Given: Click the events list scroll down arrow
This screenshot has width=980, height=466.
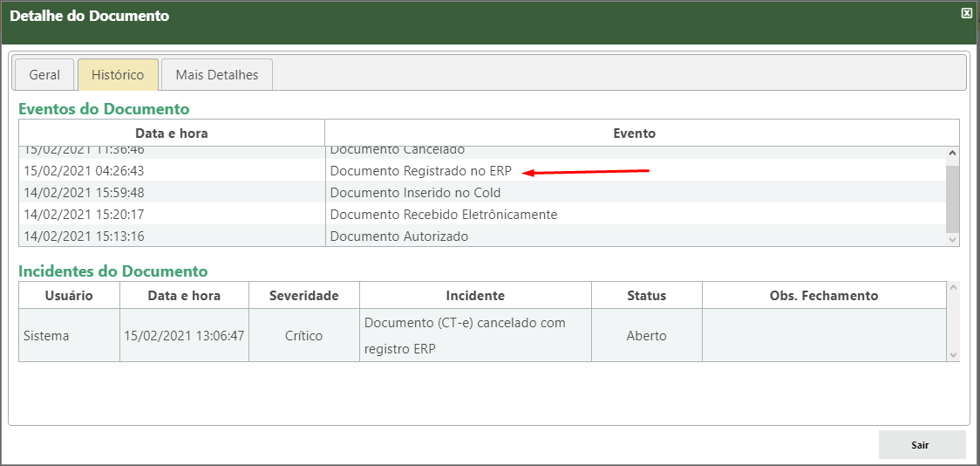Looking at the screenshot, I should 952,239.
